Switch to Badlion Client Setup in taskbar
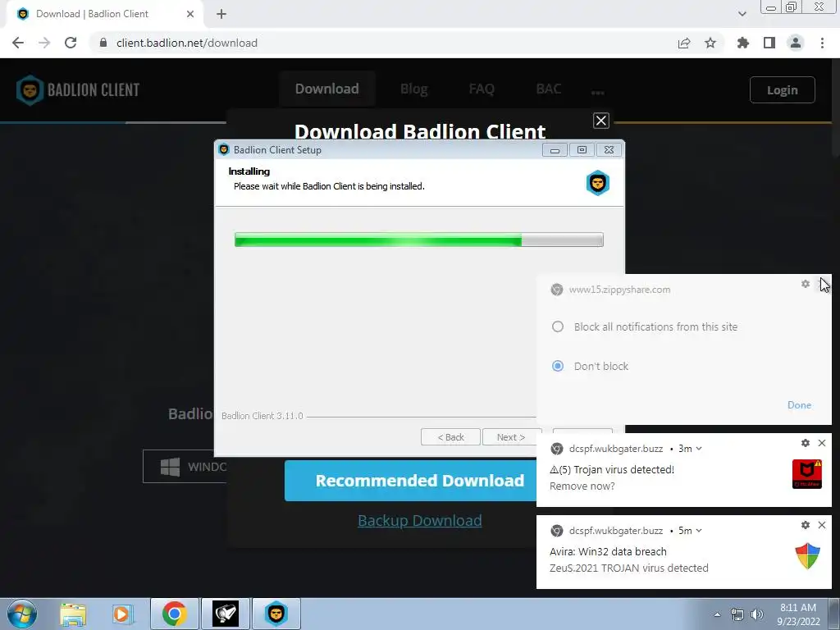 276,614
